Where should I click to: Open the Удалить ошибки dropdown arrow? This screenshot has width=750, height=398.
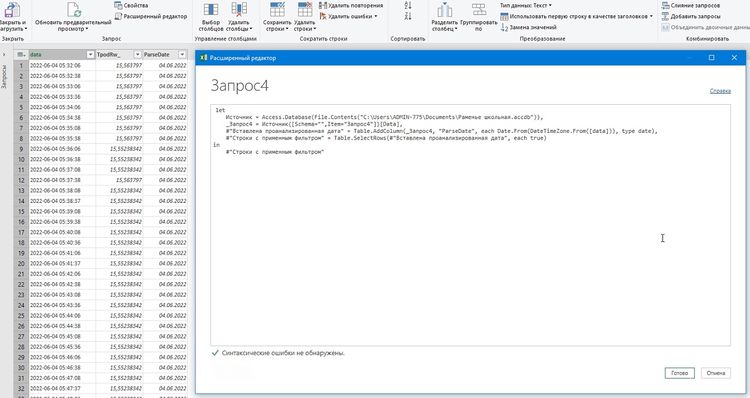[x=376, y=17]
